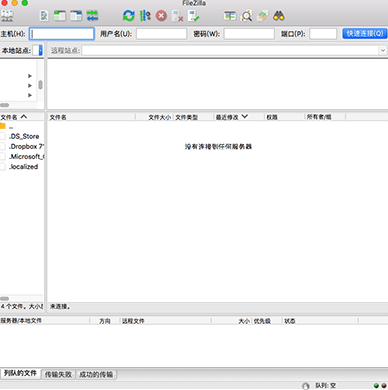The height and width of the screenshot is (390, 388).
Task: Toggle the remote directory tree icon
Action: coord(76,16)
